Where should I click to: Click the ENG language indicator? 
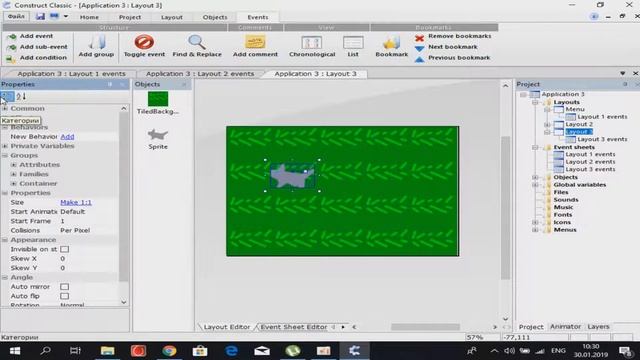pyautogui.click(x=558, y=351)
